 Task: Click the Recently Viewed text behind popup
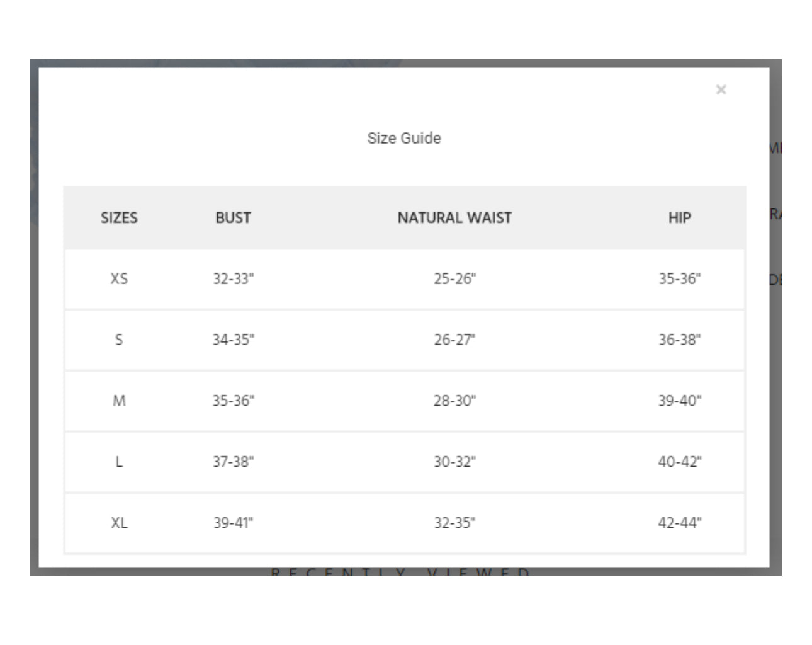coord(400,572)
